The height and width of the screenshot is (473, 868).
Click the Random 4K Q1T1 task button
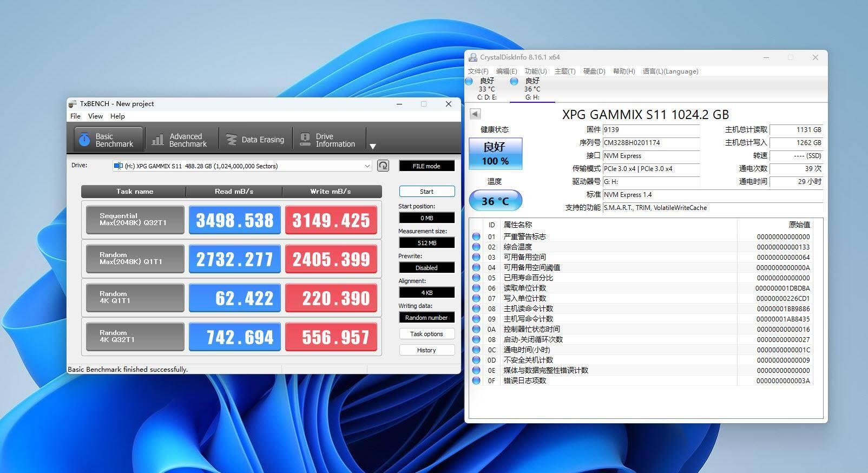point(135,298)
